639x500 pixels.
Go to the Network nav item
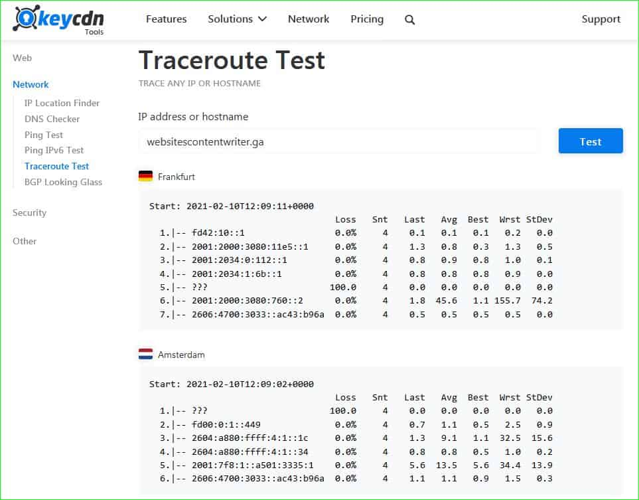pos(308,19)
